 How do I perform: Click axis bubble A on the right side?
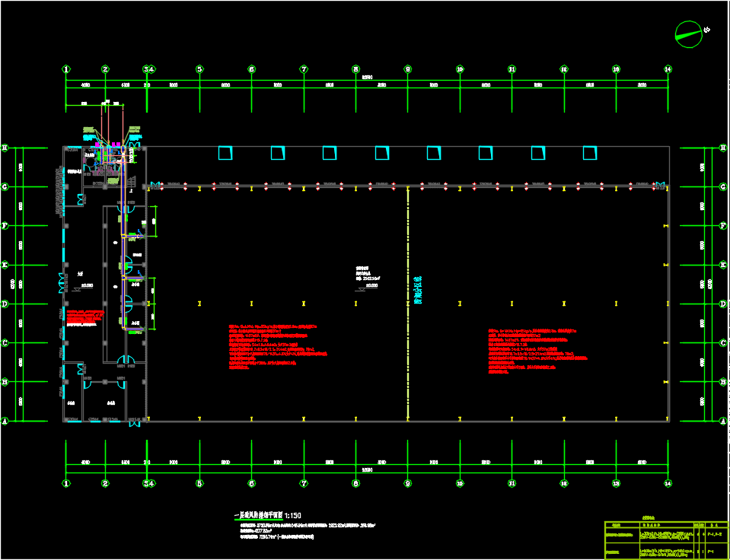click(722, 421)
